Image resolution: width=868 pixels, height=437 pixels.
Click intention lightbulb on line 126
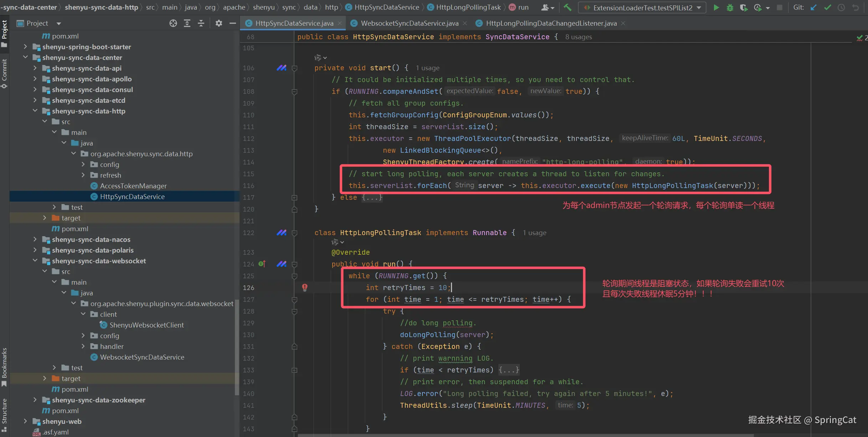point(305,287)
